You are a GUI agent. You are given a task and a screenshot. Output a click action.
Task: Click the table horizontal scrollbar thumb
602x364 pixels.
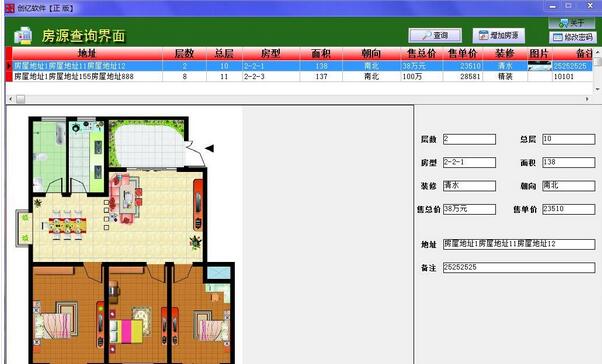20,99
